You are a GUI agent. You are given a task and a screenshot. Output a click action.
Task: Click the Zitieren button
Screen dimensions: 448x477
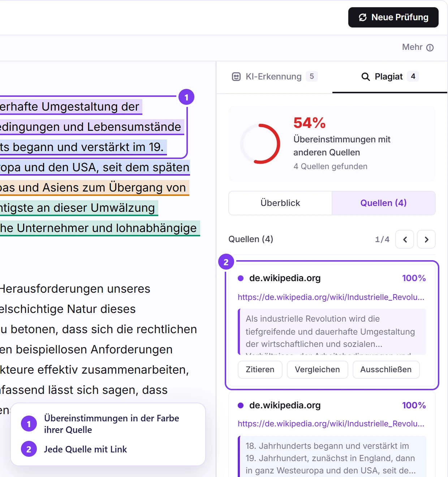tap(260, 370)
